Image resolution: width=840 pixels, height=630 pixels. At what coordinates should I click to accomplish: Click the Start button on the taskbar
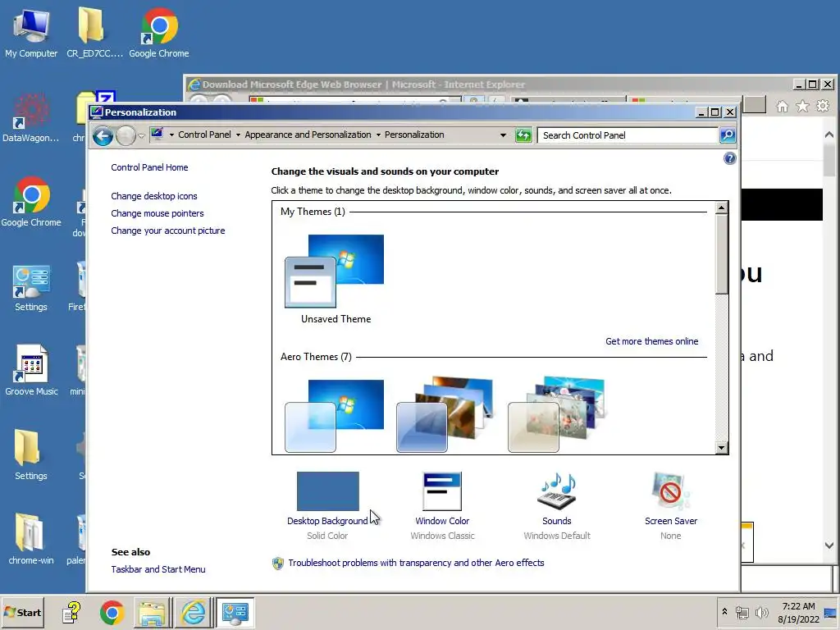(24, 612)
